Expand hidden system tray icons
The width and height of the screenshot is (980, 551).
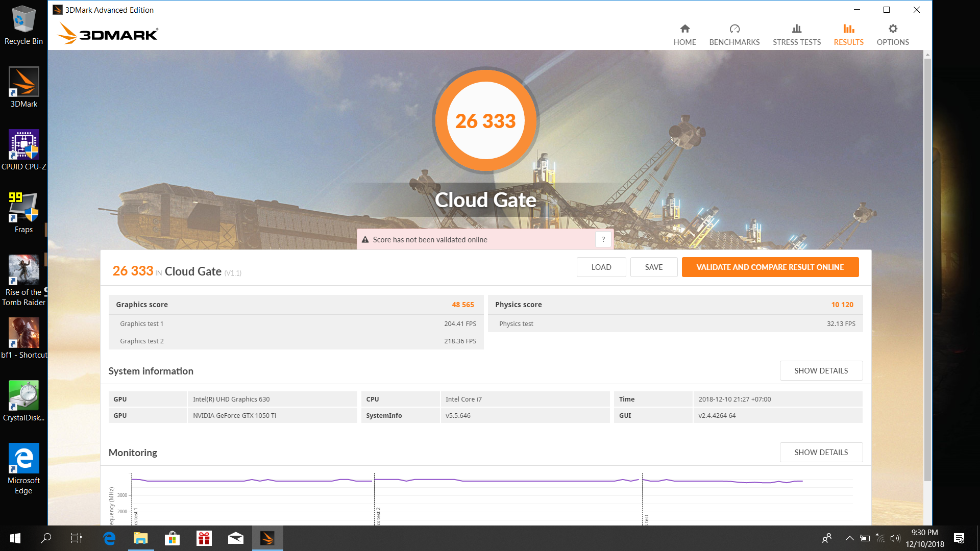pos(849,538)
